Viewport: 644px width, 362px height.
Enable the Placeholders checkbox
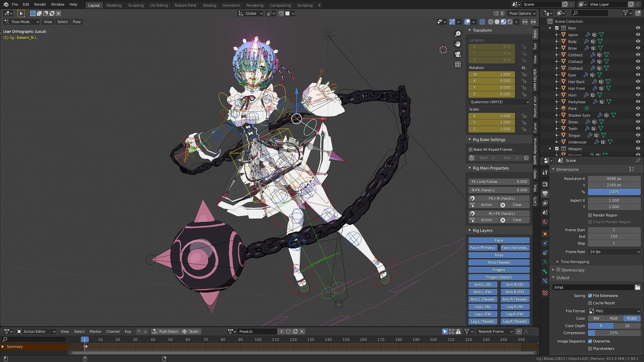coord(590,349)
